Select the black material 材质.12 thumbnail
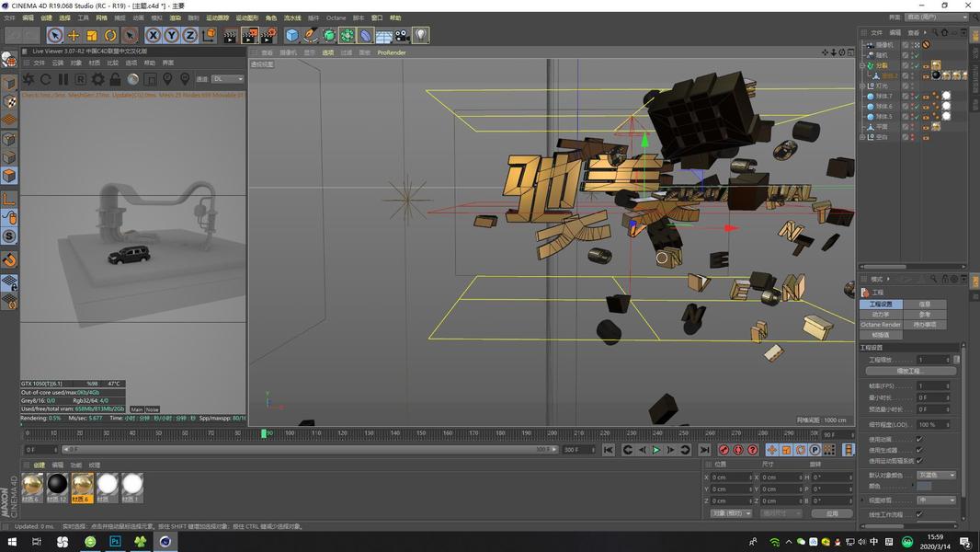Screen dimensions: 980x552 point(57,488)
